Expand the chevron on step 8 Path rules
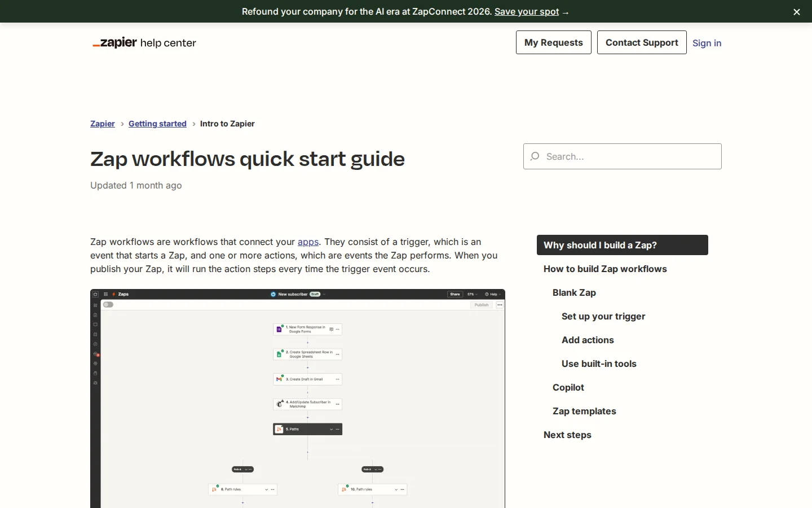The width and height of the screenshot is (812, 508). (267, 489)
